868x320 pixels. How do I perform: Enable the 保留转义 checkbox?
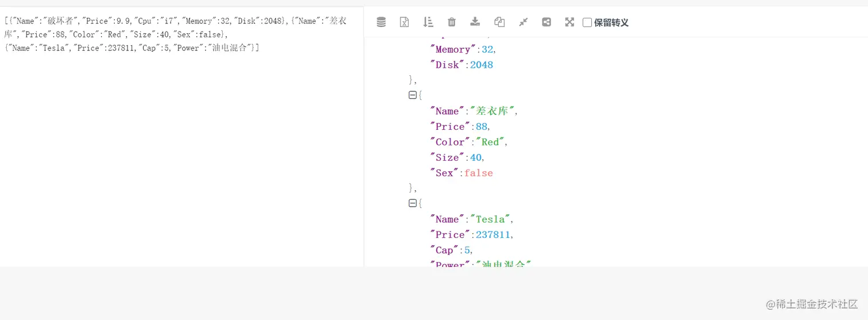(587, 22)
